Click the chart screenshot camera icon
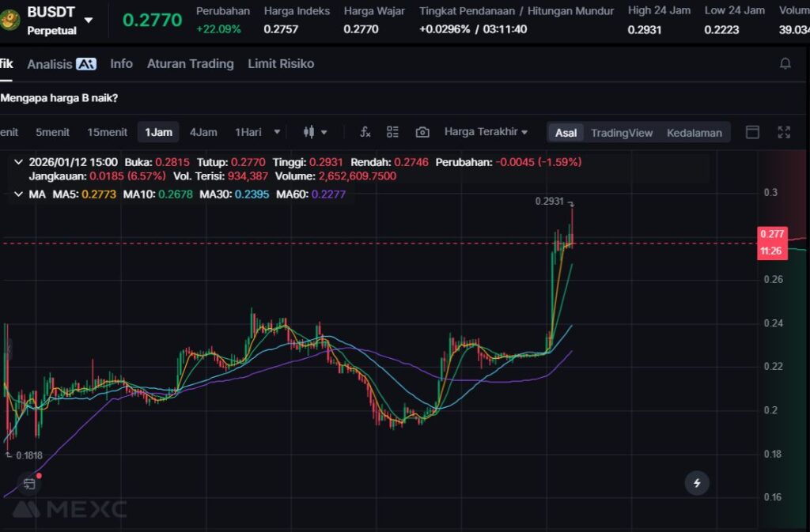 pyautogui.click(x=422, y=132)
